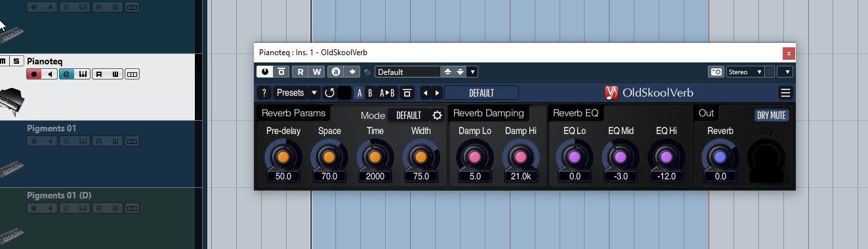
Task: Toggle monitor speaker on the Pianoteq track
Action: (50, 74)
